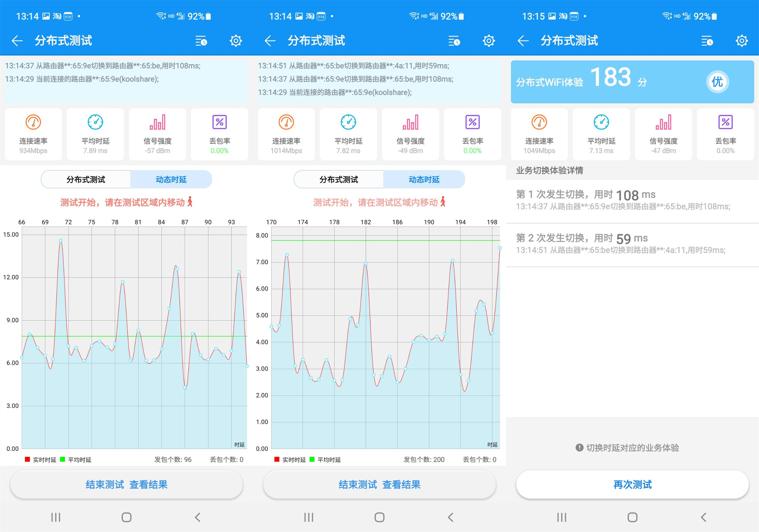Image resolution: width=759 pixels, height=532 pixels.
Task: Open settings gear in third screen
Action: [741, 41]
